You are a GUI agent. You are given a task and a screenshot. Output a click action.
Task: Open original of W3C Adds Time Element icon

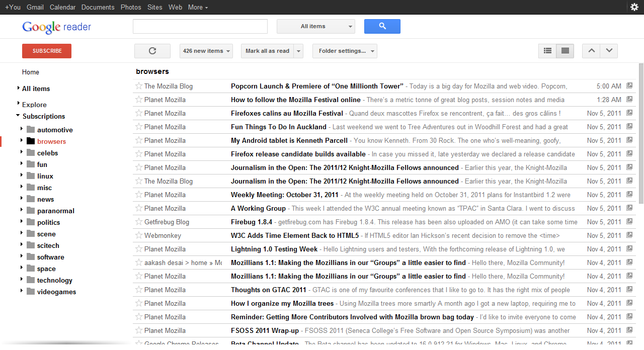click(629, 235)
